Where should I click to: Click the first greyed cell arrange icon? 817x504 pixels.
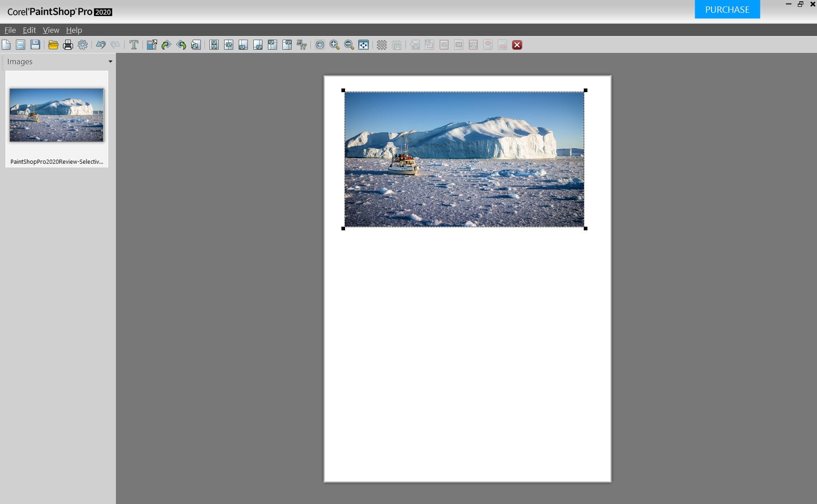(415, 45)
